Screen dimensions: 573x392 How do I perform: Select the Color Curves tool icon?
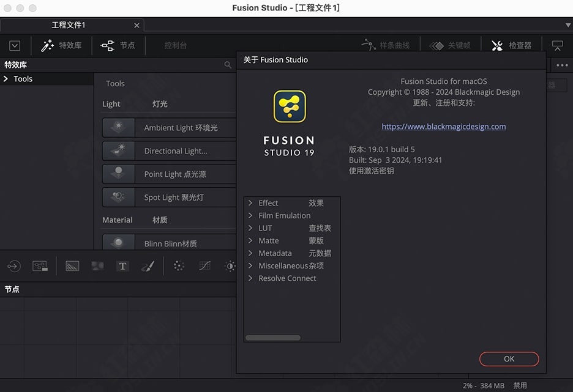click(204, 266)
